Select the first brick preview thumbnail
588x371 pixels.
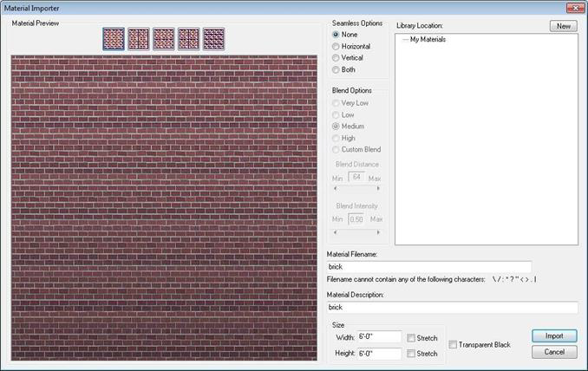tap(114, 39)
